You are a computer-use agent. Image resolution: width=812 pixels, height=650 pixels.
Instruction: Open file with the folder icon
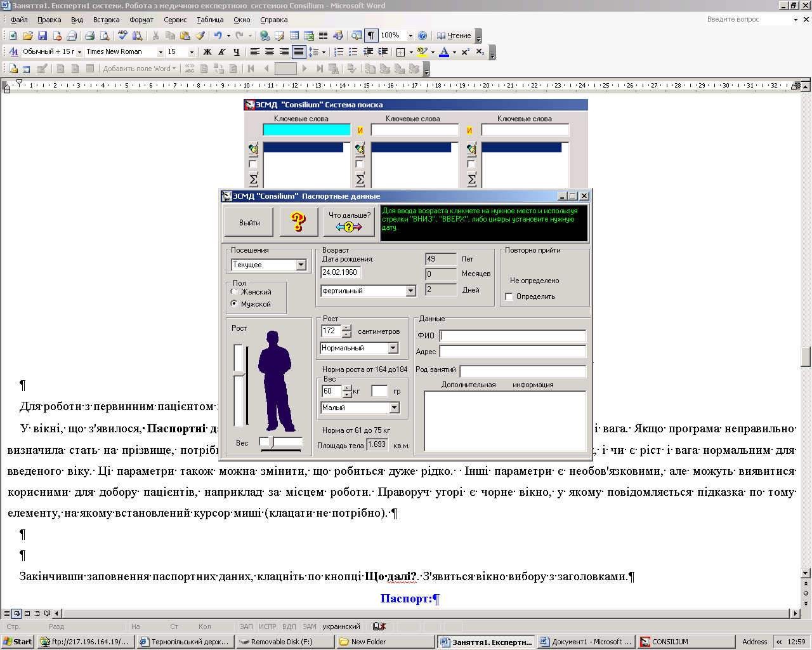27,36
